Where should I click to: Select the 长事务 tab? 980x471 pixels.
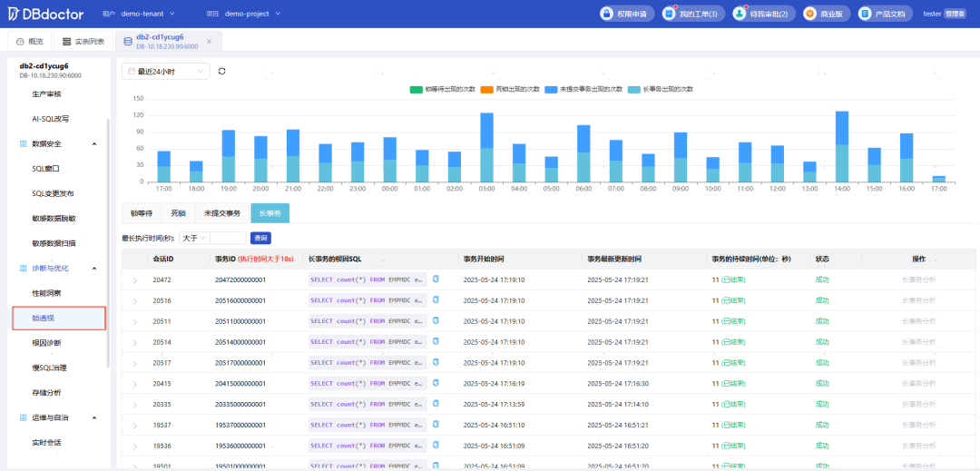[270, 213]
